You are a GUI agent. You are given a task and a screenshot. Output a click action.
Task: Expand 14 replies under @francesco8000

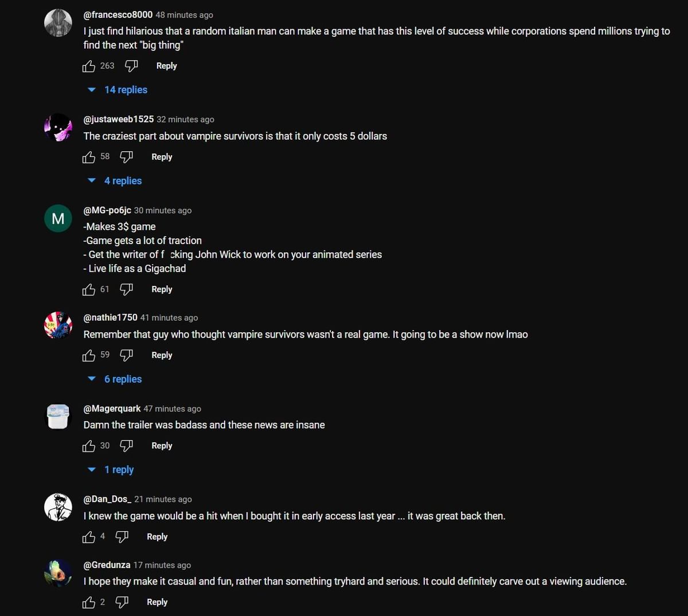pos(126,90)
